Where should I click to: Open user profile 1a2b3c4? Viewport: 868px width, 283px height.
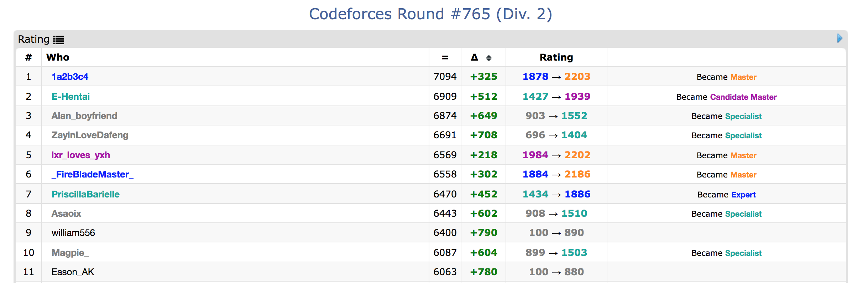coord(70,77)
